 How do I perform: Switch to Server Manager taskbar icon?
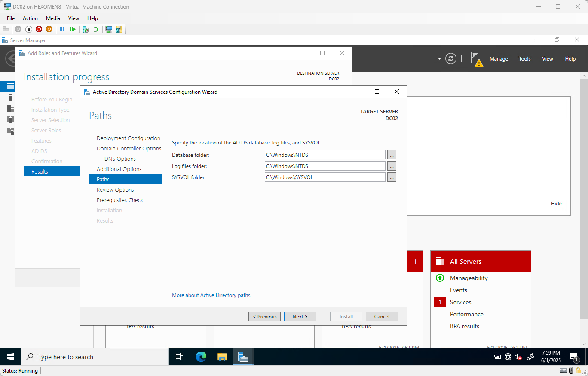pos(243,357)
